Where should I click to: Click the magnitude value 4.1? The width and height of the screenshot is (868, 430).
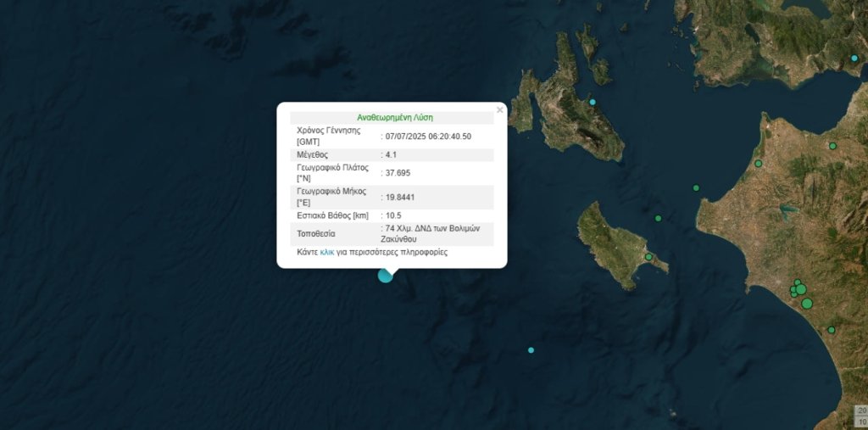point(391,155)
